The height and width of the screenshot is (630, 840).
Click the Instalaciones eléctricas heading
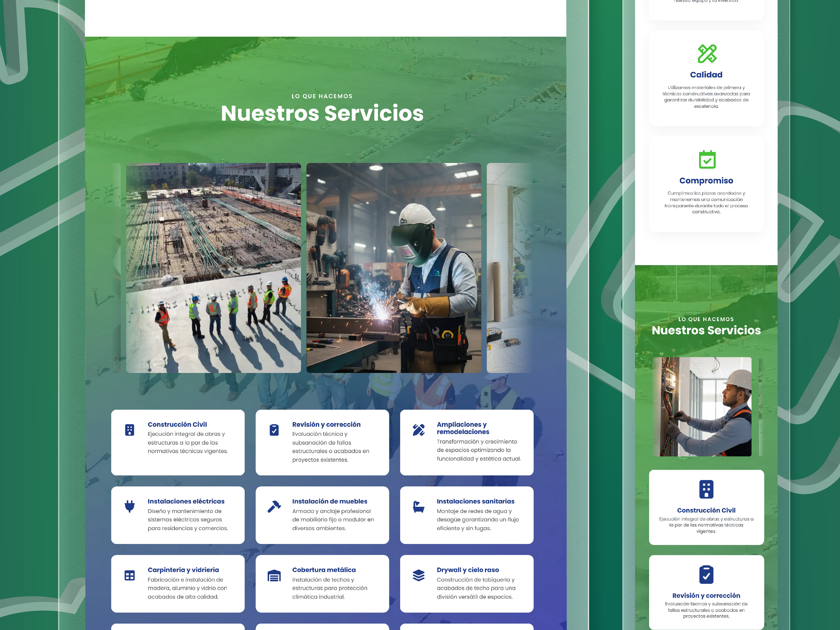tap(186, 501)
